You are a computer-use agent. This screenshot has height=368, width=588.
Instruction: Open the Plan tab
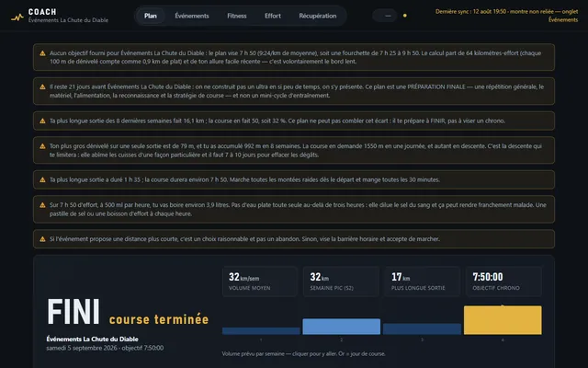(151, 16)
